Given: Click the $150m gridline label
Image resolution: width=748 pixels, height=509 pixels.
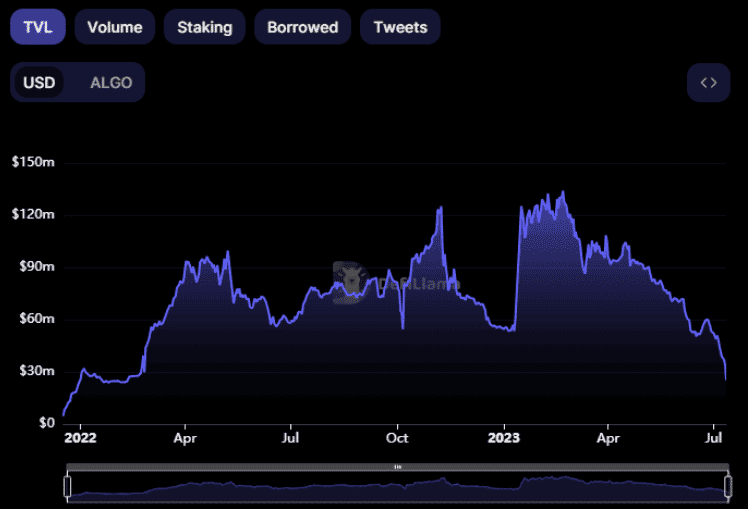Looking at the screenshot, I should click(33, 162).
